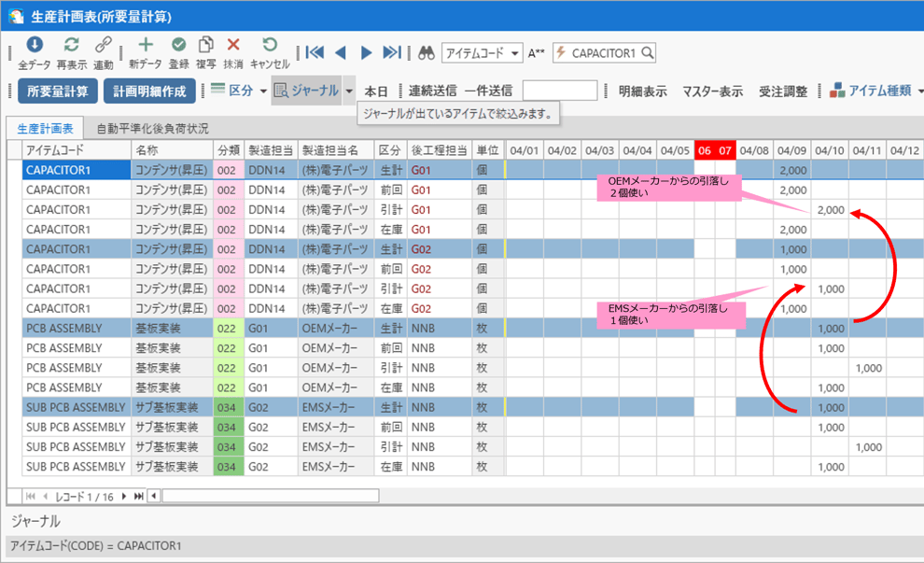Jump to first record in top toolbar

[x=315, y=53]
